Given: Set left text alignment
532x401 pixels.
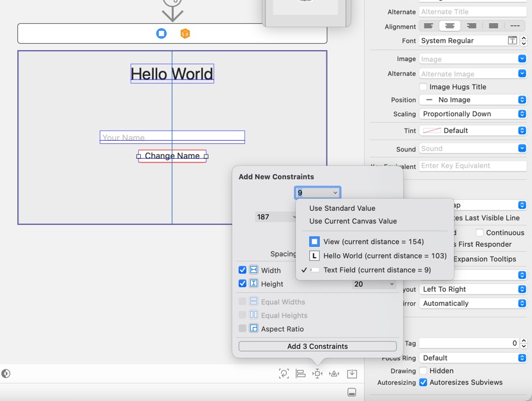Looking at the screenshot, I should [x=428, y=26].
